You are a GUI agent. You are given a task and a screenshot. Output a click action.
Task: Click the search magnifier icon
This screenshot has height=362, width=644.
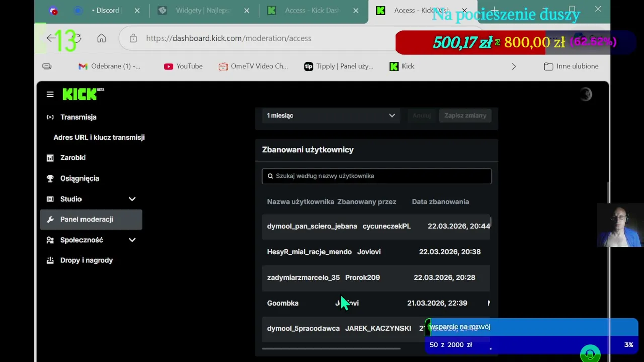pos(270,176)
